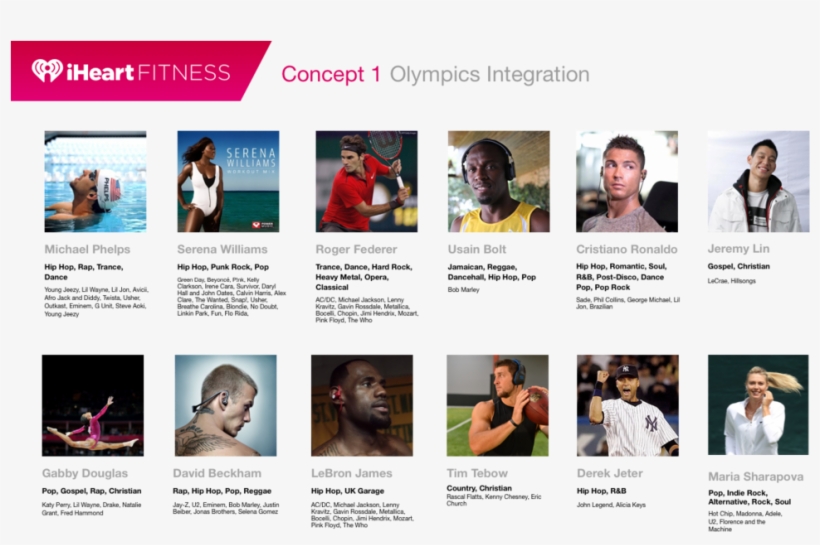Click Usain Bolt headphones photo

point(498,181)
